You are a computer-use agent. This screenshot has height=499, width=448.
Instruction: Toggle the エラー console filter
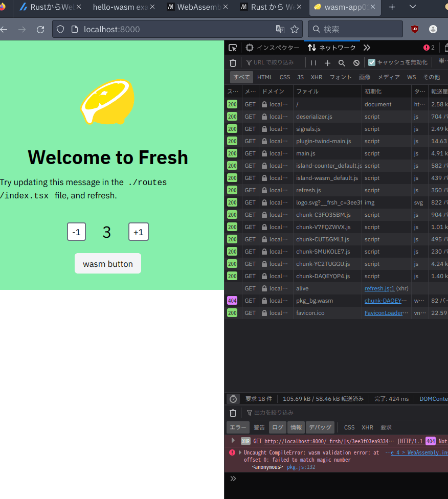pyautogui.click(x=238, y=427)
